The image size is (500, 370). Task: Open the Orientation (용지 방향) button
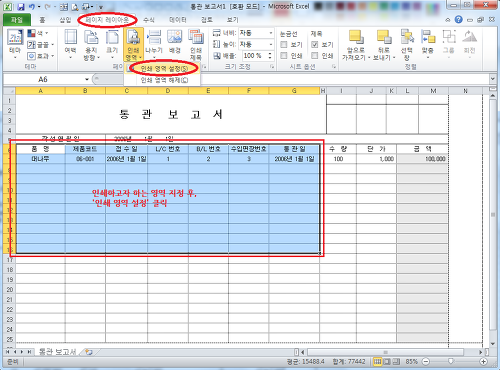91,45
